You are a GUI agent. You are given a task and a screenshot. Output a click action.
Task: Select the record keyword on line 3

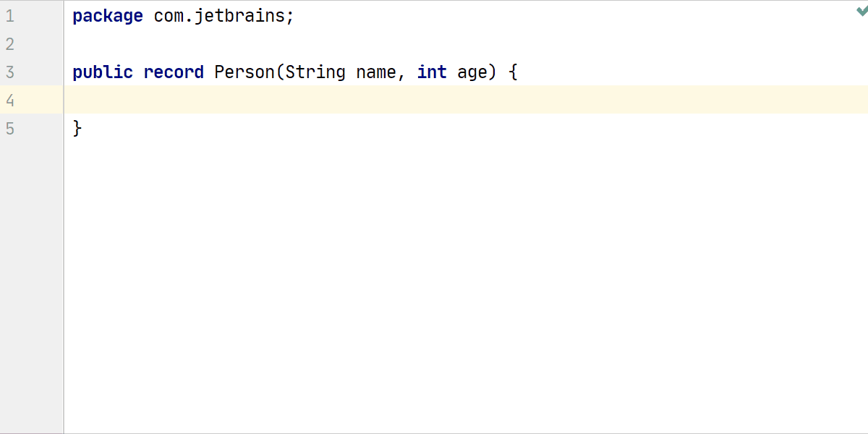[173, 72]
